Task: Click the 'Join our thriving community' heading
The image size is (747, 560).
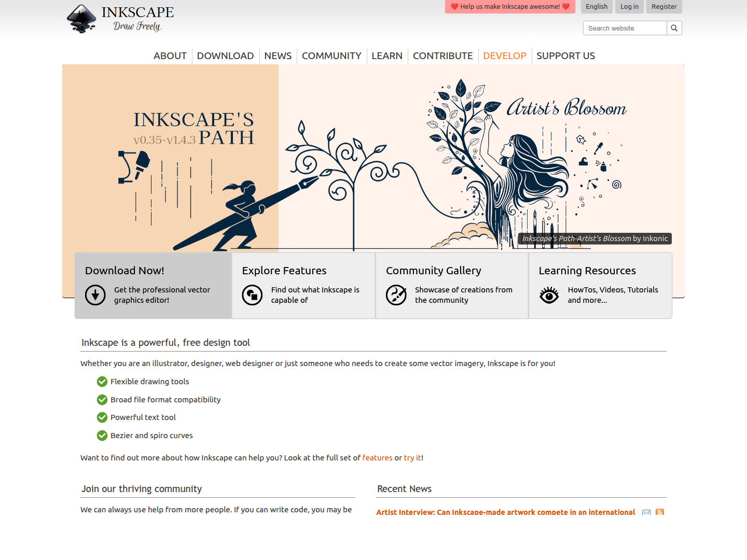Action: [142, 489]
